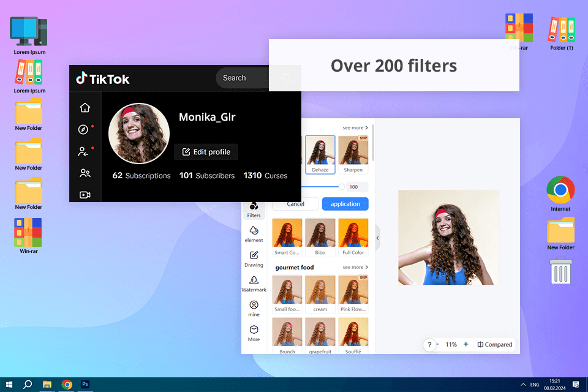Viewport: 588px width, 392px height.
Task: Open the Internet Chrome desktop icon
Action: pyautogui.click(x=560, y=194)
